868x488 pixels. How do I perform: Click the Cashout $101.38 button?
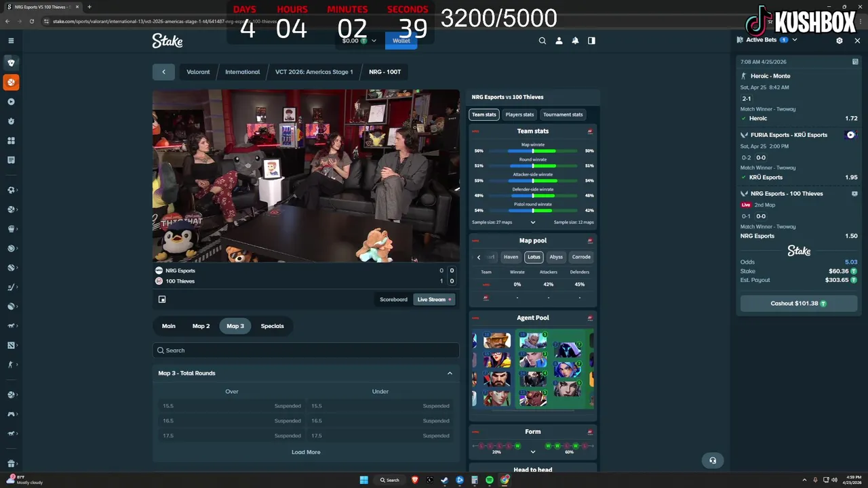(x=799, y=304)
